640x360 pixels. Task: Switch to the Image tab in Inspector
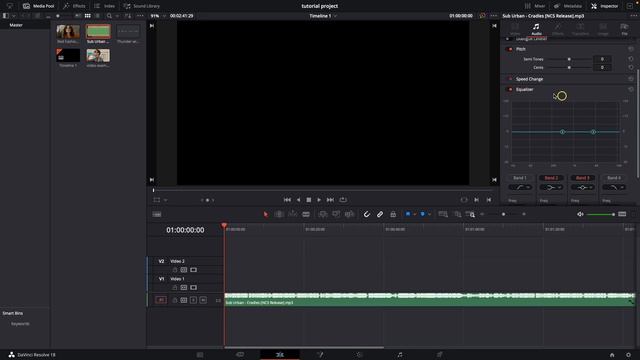603,29
